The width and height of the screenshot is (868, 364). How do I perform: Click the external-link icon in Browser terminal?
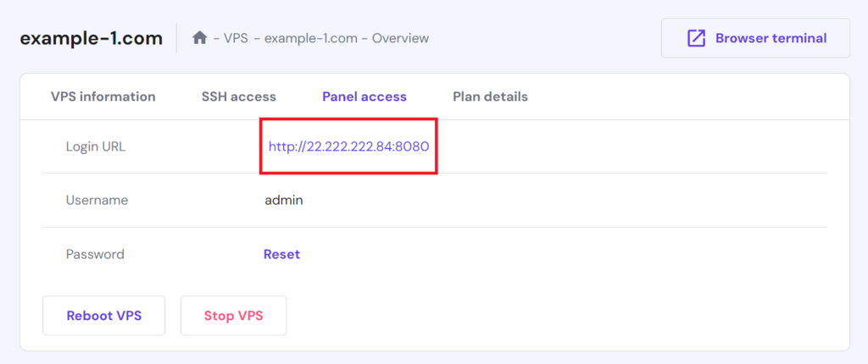pos(696,38)
